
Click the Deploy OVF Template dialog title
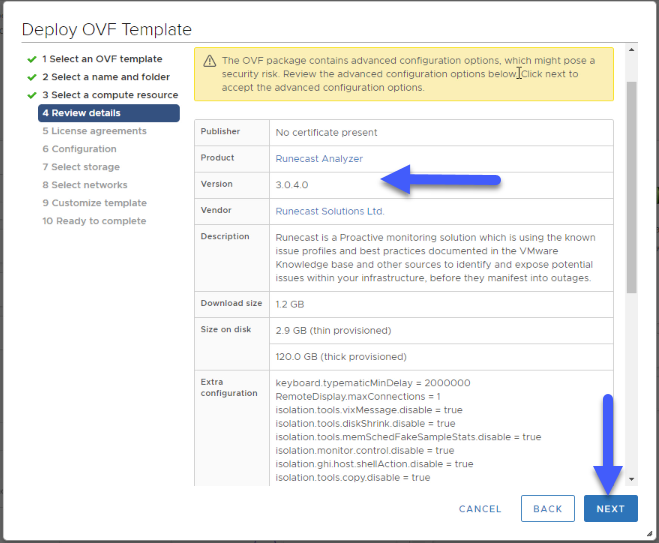coord(107,29)
